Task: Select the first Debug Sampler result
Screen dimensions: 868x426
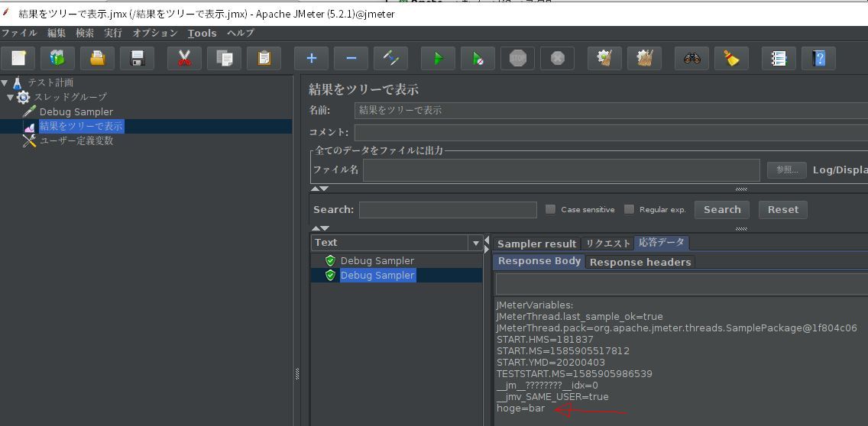Action: point(377,260)
